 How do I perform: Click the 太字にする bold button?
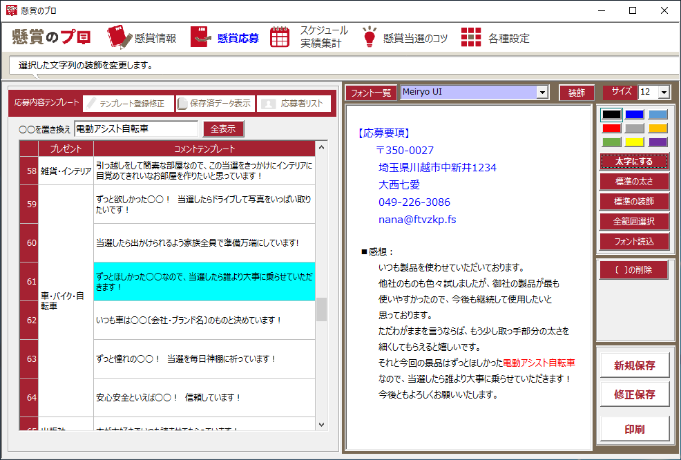point(635,162)
